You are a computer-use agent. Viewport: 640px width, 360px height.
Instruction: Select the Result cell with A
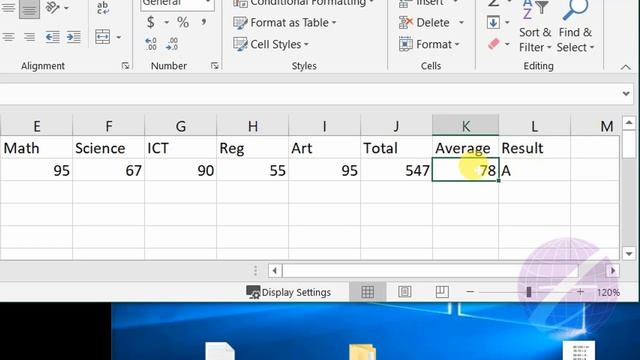(534, 170)
